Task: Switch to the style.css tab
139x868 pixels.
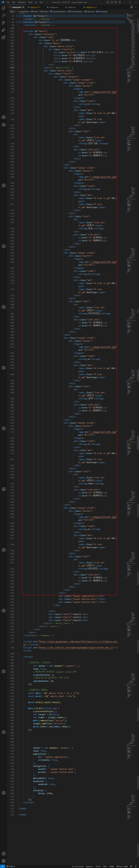Action: 34,7
